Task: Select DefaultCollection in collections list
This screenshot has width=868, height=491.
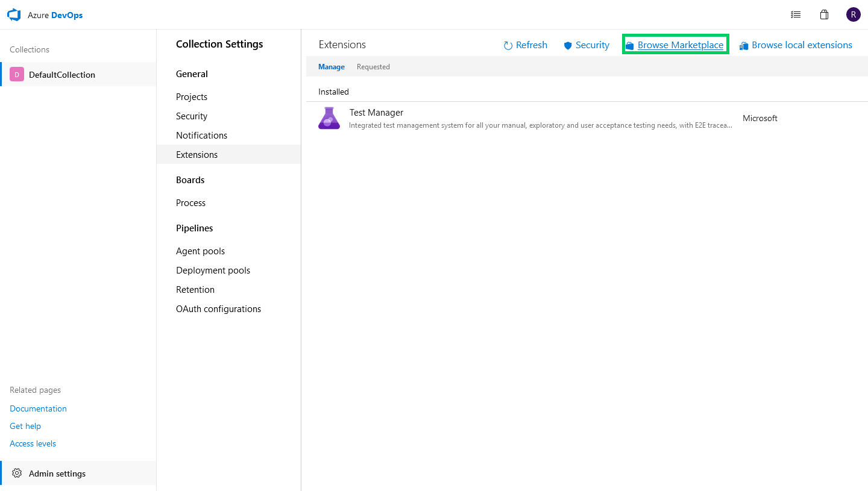Action: 78,75
